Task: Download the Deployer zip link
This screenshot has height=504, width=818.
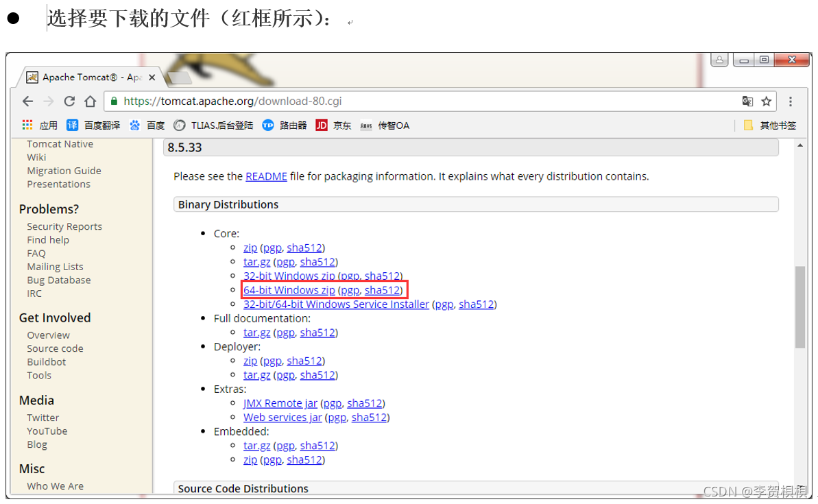Action: coord(250,361)
